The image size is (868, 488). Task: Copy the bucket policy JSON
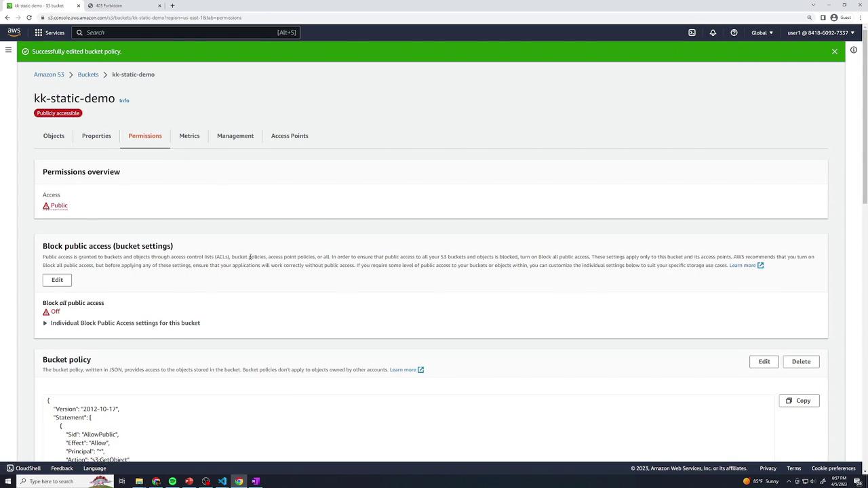[x=799, y=401]
